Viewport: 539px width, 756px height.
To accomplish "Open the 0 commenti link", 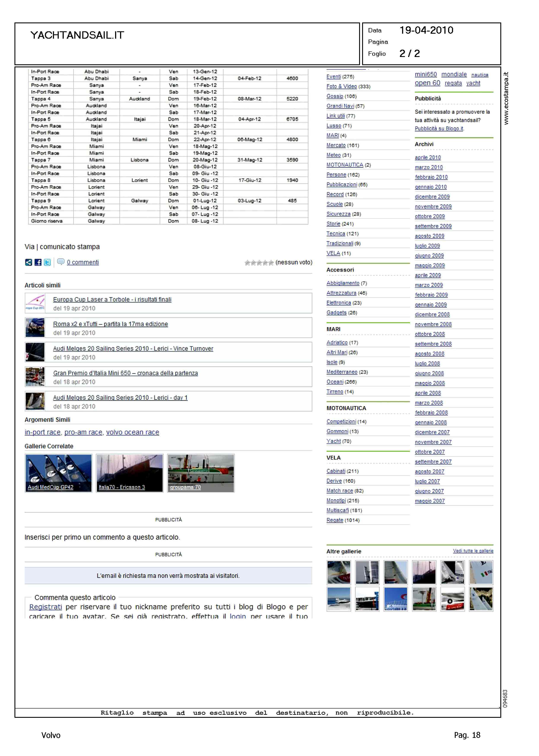I will (x=83, y=262).
